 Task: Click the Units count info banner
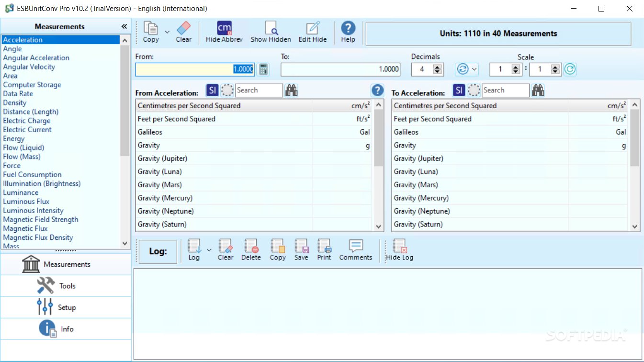(498, 34)
